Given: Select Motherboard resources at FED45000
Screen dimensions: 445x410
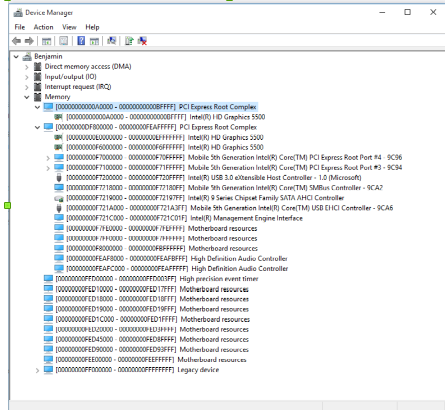Looking at the screenshot, I should (152, 339).
